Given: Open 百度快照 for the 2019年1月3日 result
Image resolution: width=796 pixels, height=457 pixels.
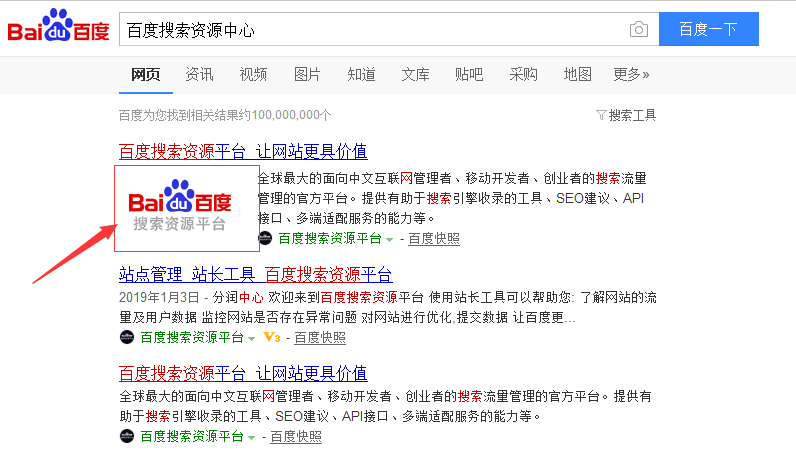Looking at the screenshot, I should (320, 338).
